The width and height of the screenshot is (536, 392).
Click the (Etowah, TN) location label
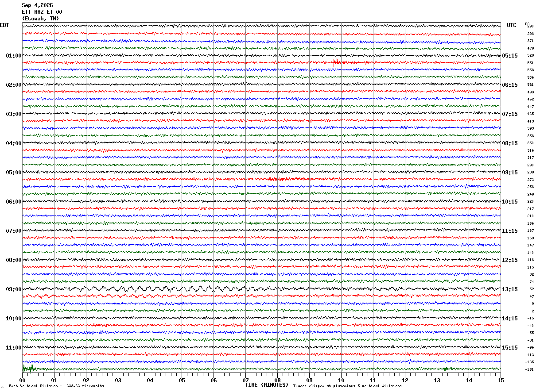pos(40,19)
